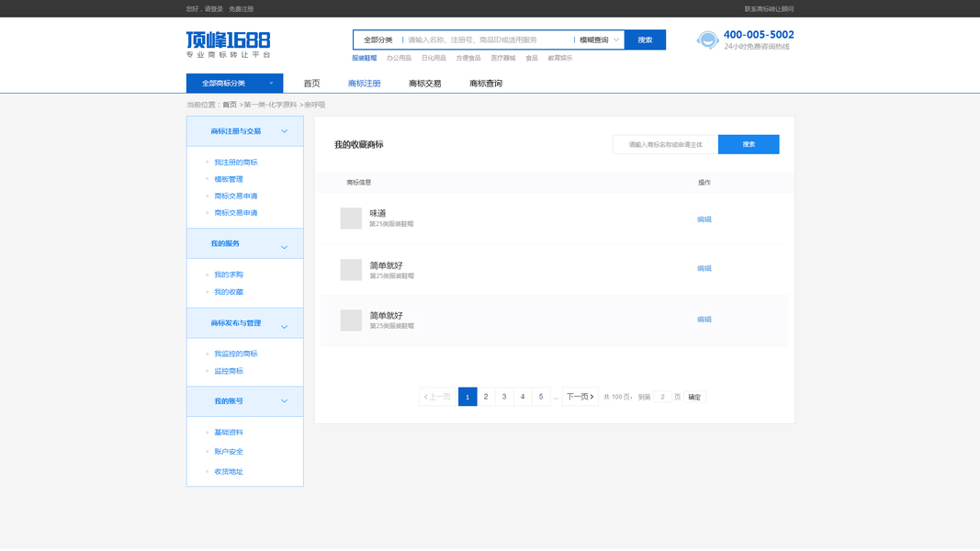Click 首页 in the breadcrumb

[230, 105]
